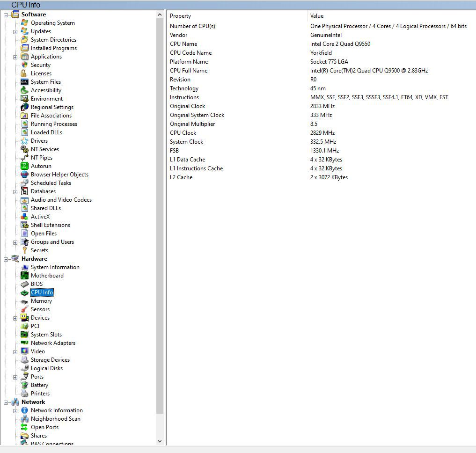Collapse the Hardware tree node
476x453 pixels.
point(6,259)
